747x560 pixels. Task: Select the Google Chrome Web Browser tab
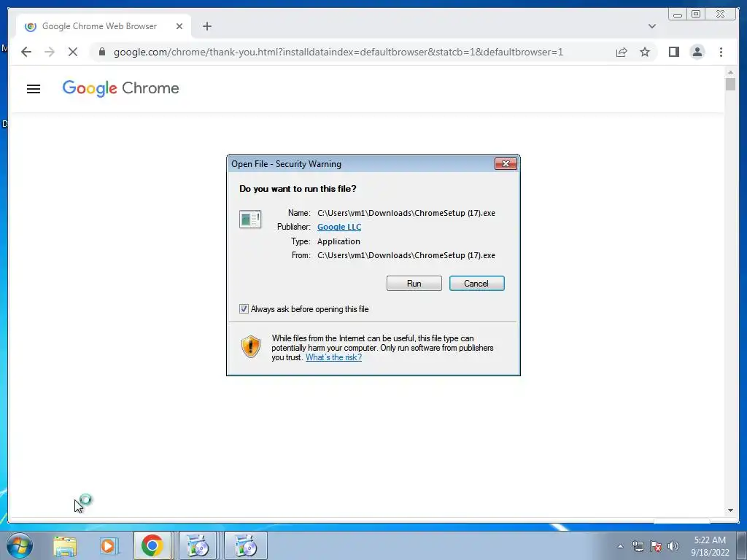104,26
